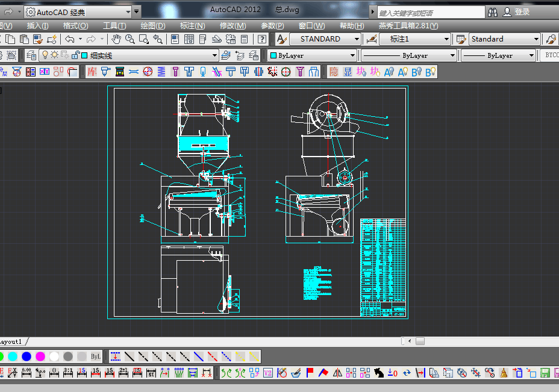Toggle the layer lock padlock icon

coord(75,55)
